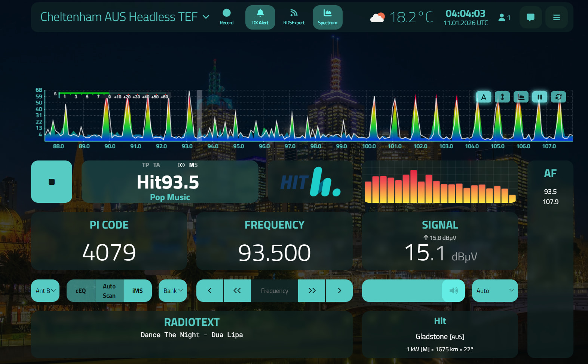588x364 pixels.
Task: Open the hamburger side menu
Action: click(x=556, y=17)
